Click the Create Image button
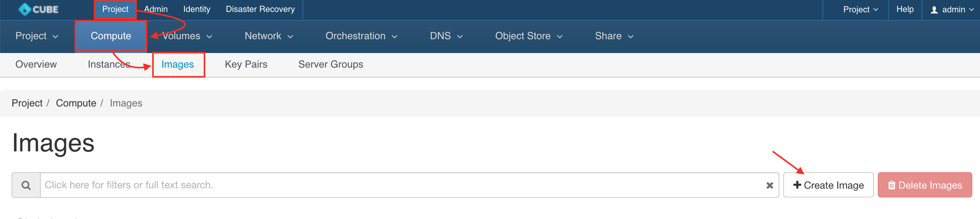980x219 pixels. (x=828, y=185)
